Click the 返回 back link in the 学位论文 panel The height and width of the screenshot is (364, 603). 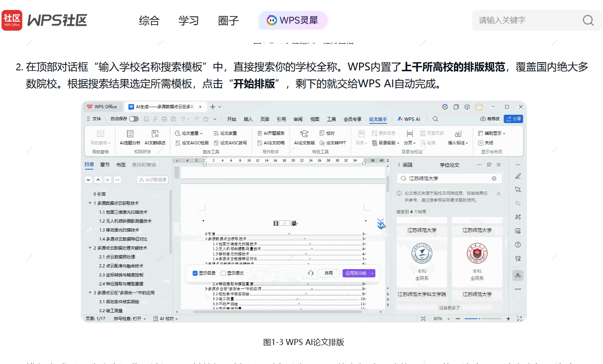coord(405,165)
